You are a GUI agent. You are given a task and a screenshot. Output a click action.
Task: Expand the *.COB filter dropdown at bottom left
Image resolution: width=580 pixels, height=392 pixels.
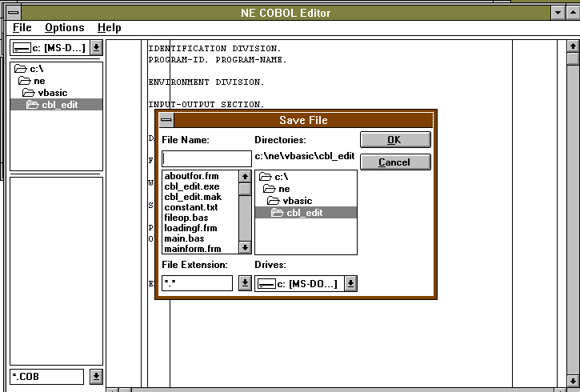[x=96, y=376]
